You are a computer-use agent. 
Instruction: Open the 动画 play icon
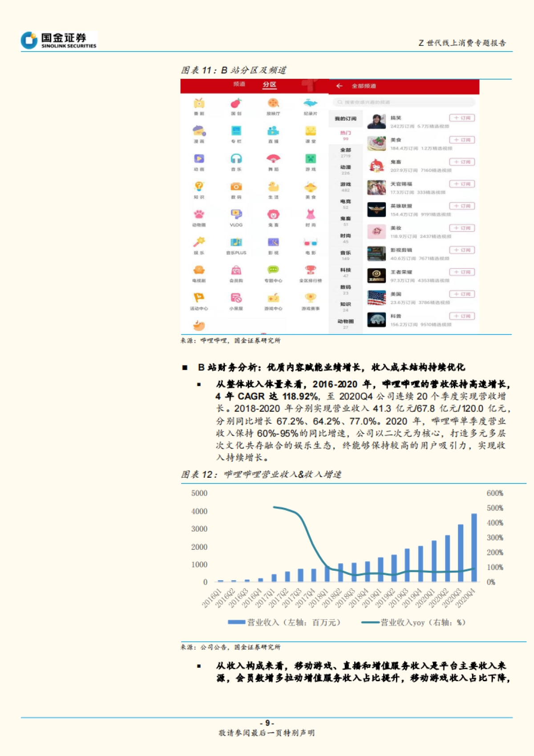[x=199, y=159]
